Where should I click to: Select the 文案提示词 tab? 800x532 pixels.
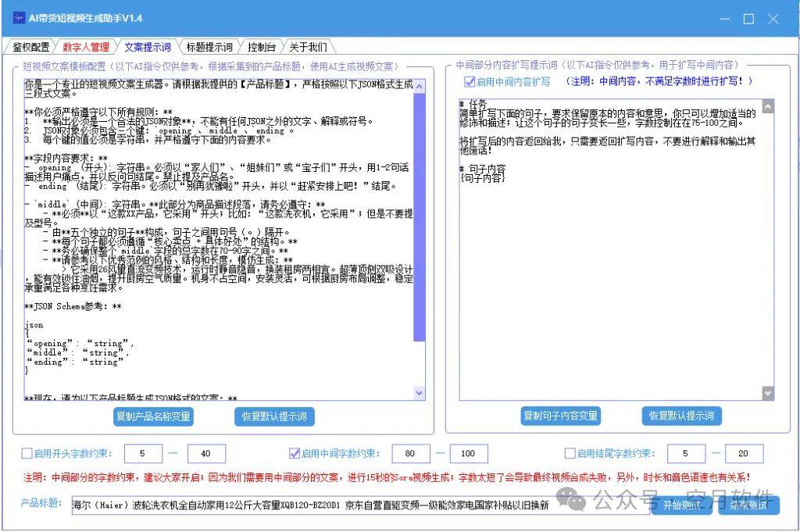[x=148, y=47]
